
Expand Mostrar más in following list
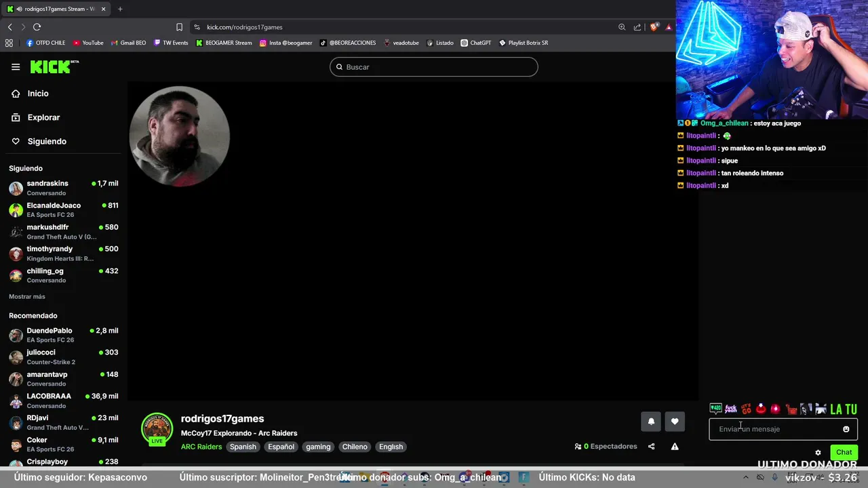(27, 296)
